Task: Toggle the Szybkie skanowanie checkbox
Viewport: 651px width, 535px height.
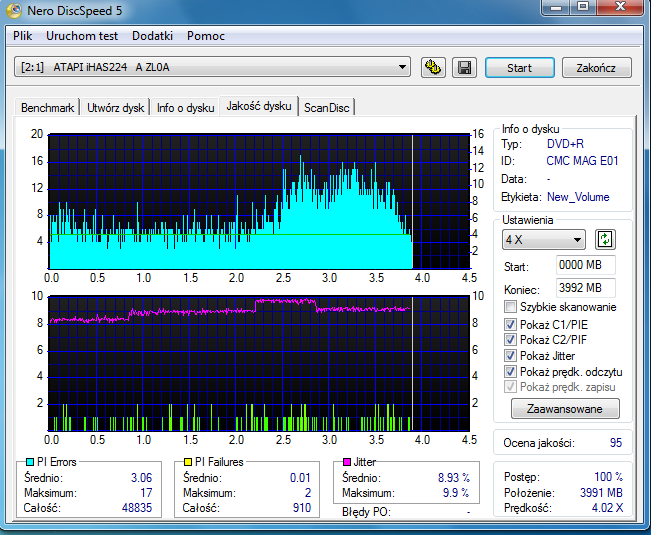Action: pos(510,307)
